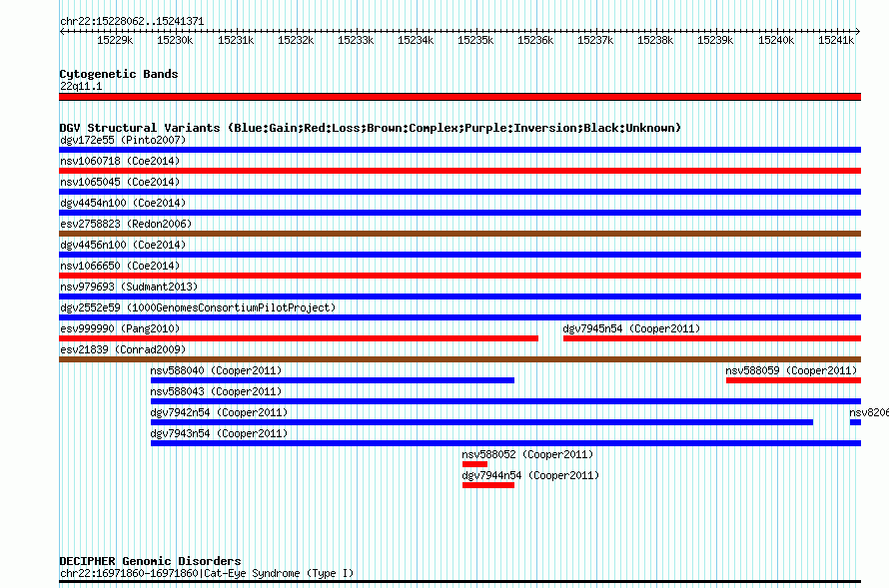Click the dgv4454n100 (Coe2014) label

click(123, 204)
